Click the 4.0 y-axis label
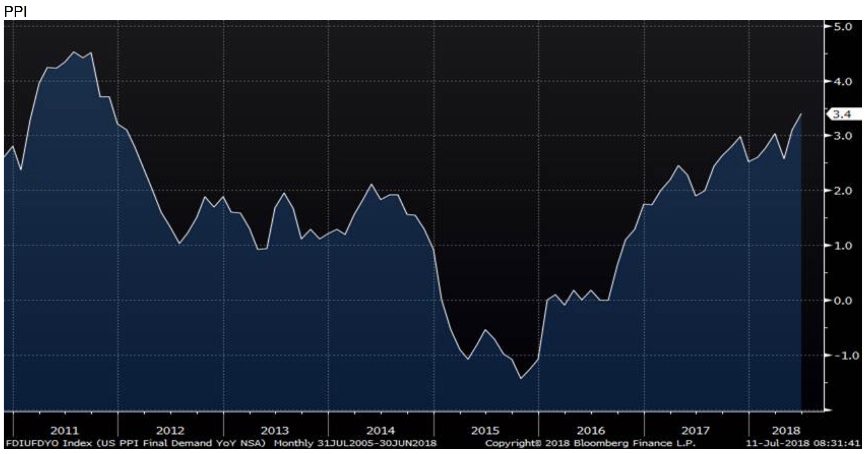 point(843,82)
